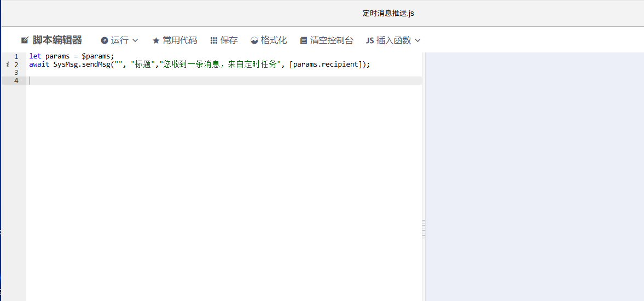This screenshot has height=301, width=644.
Task: Click the 您收到一条消息 string in code
Action: tap(220, 64)
